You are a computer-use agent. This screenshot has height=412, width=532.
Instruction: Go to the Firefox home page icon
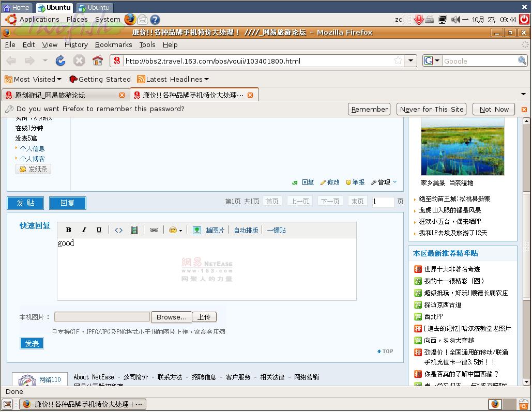pyautogui.click(x=98, y=61)
